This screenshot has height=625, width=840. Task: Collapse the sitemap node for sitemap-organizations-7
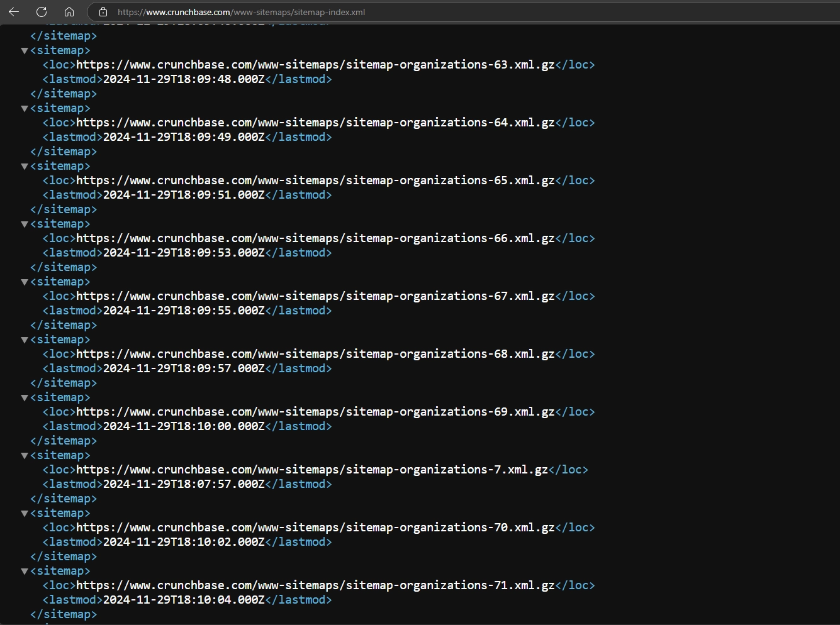click(x=24, y=455)
